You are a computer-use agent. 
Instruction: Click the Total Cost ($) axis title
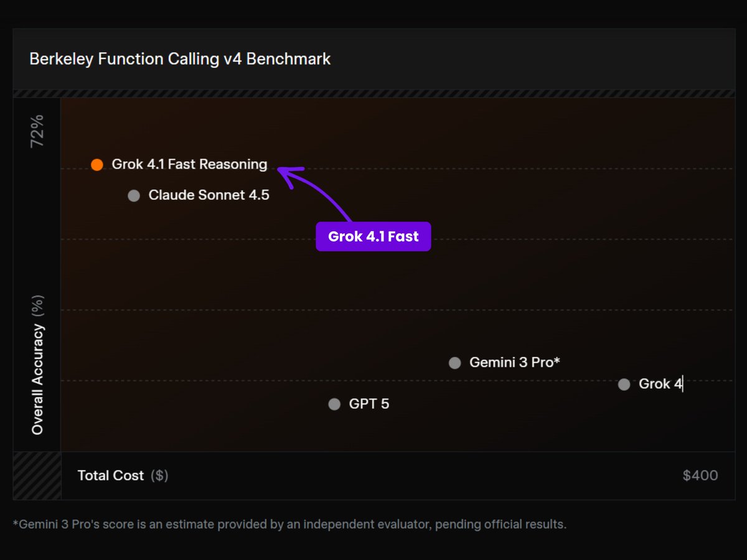coord(123,475)
